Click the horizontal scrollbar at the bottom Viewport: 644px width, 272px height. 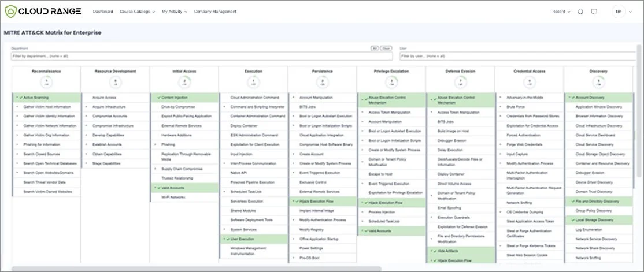coord(197,269)
